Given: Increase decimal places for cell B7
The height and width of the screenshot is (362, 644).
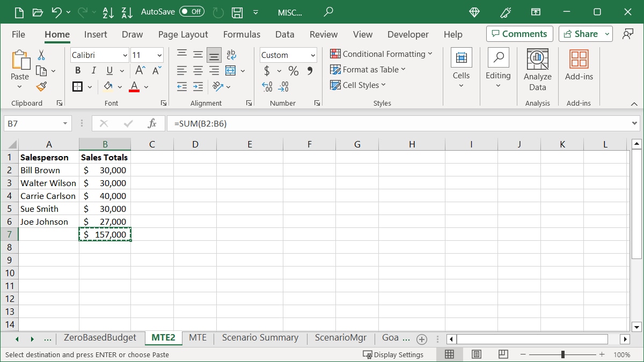Looking at the screenshot, I should pos(267,86).
